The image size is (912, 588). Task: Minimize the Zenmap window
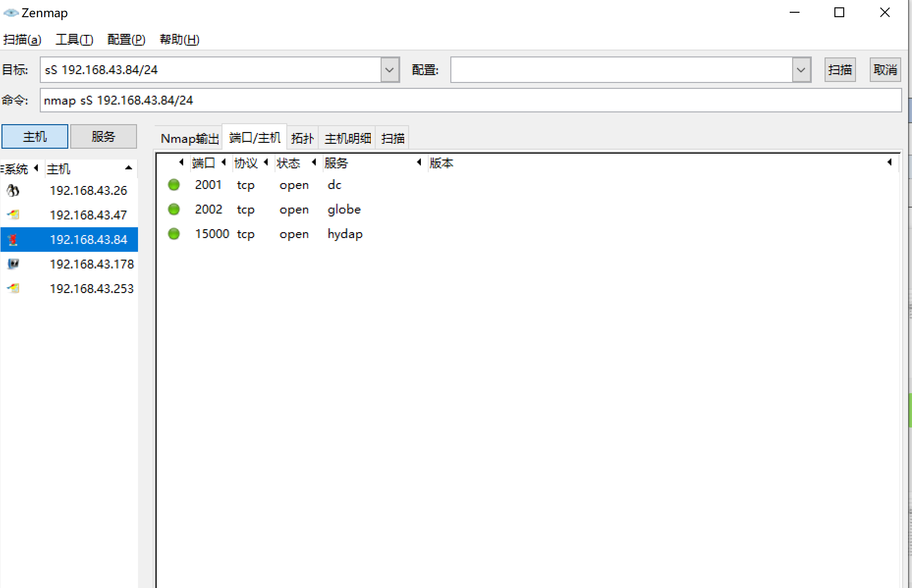tap(795, 12)
